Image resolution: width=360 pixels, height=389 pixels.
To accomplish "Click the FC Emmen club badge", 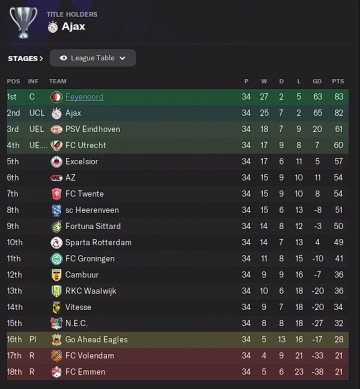I will [x=56, y=372].
